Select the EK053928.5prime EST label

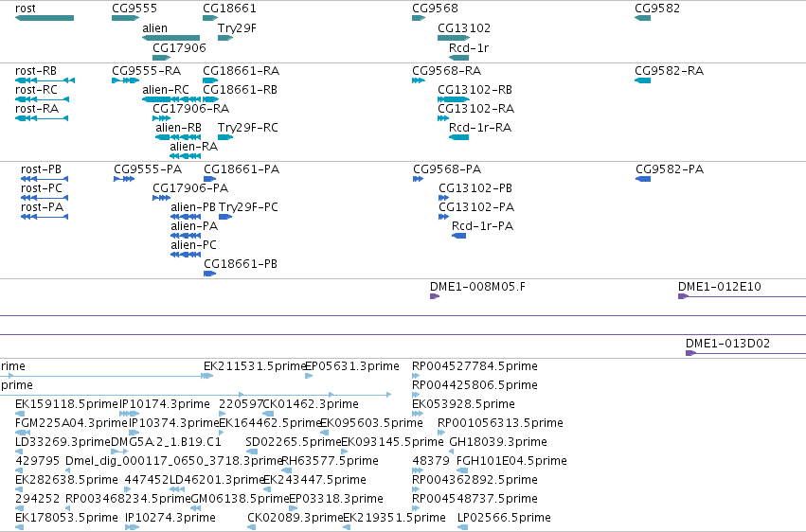tap(464, 404)
